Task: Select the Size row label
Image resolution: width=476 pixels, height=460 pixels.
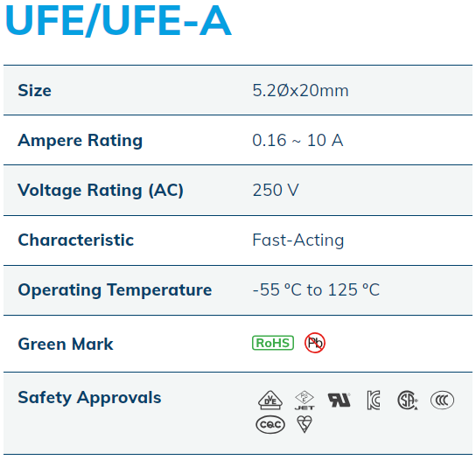Action: pyautogui.click(x=35, y=90)
